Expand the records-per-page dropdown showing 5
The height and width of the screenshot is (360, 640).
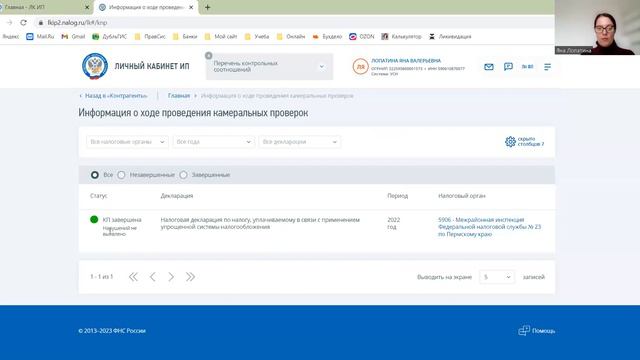pos(497,277)
